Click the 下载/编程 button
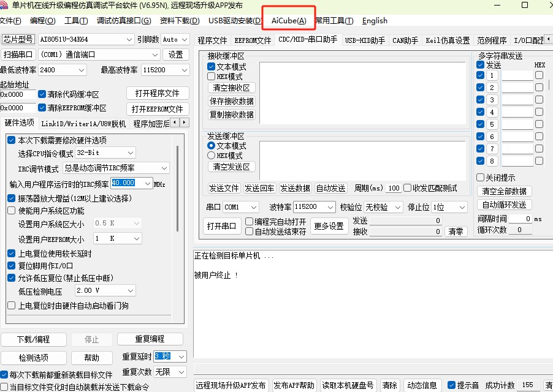The width and height of the screenshot is (553, 392). [x=34, y=339]
